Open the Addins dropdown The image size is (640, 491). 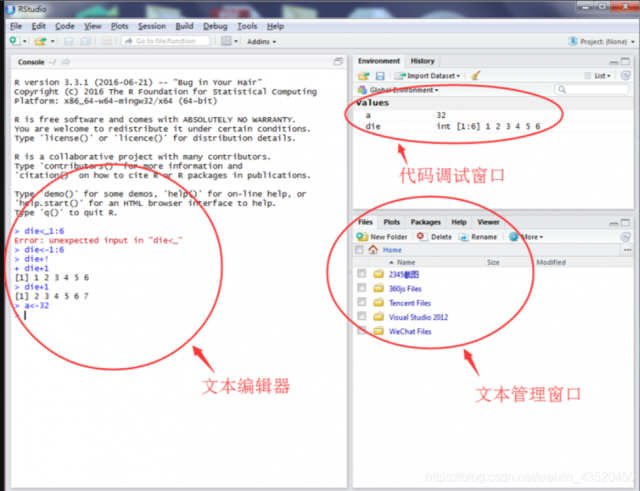(261, 42)
